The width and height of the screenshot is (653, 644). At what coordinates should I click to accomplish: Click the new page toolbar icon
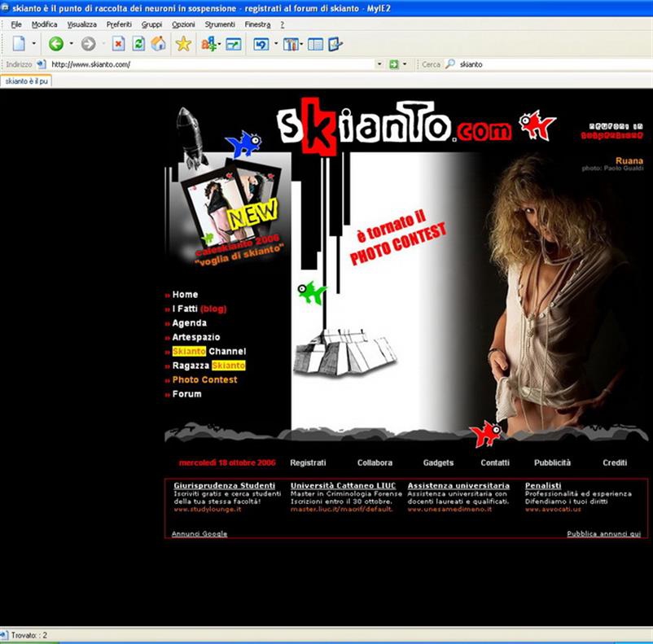click(x=19, y=43)
